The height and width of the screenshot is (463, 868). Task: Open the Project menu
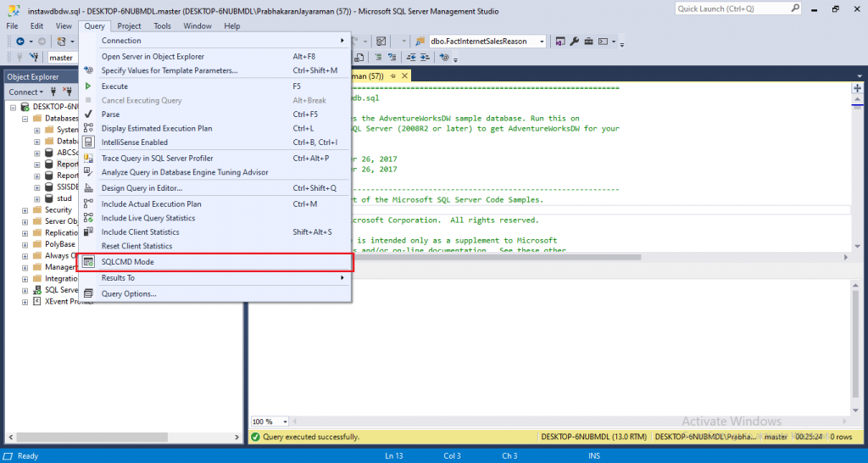(129, 26)
